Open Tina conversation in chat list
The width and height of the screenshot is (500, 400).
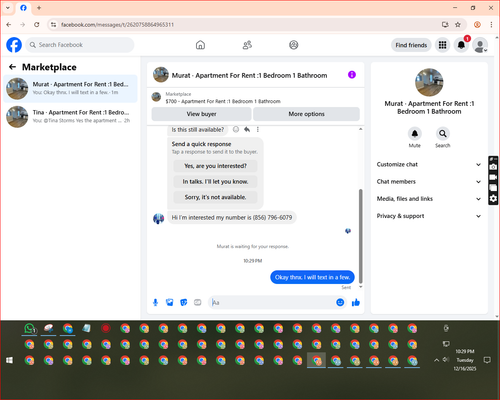[x=70, y=116]
